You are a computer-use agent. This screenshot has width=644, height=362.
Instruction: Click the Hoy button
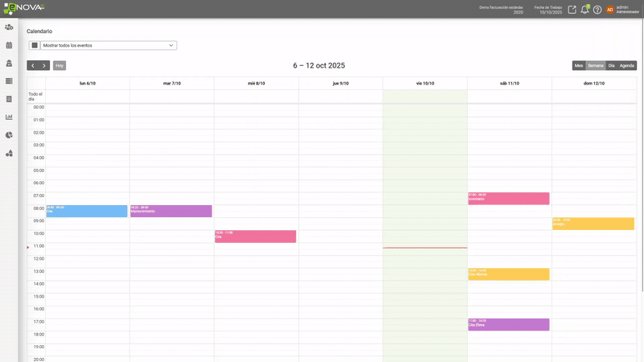click(60, 66)
